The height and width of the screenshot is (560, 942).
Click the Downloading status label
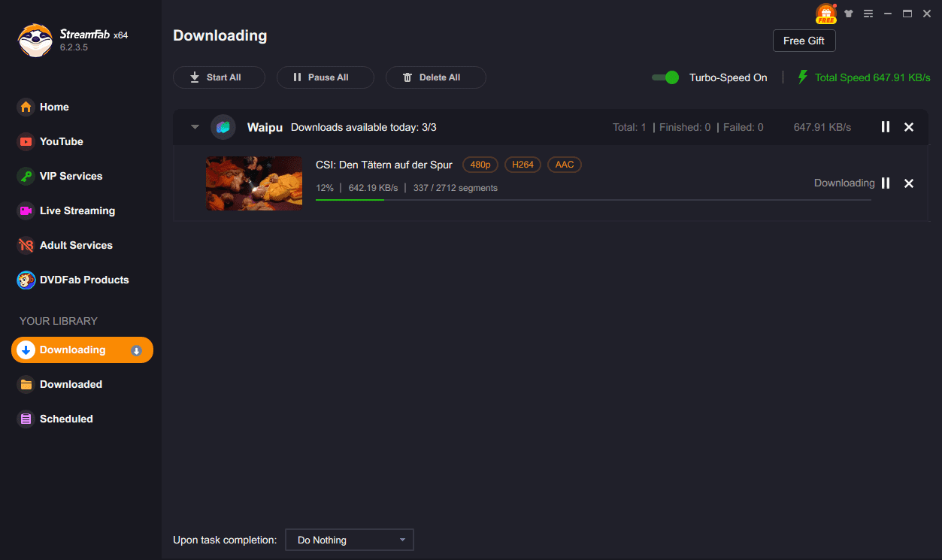[844, 183]
